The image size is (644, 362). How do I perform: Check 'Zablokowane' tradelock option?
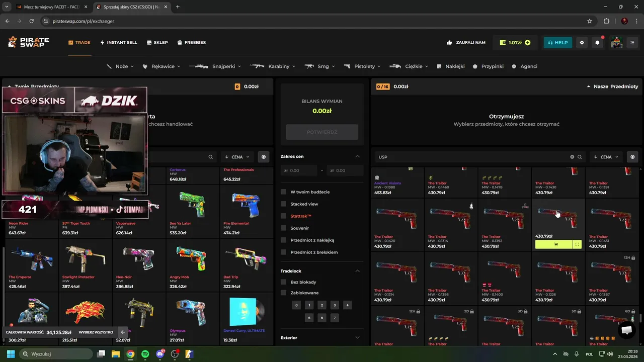tap(283, 293)
